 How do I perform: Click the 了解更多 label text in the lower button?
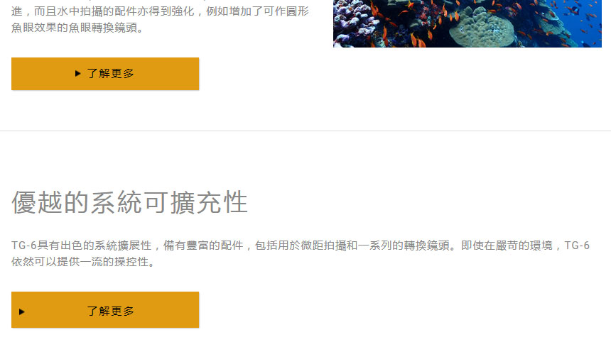click(110, 311)
